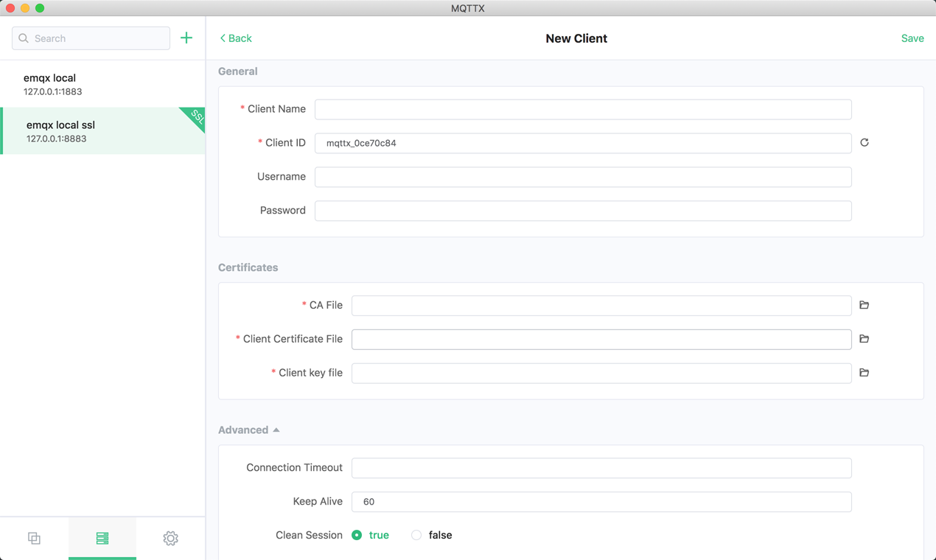Screen dimensions: 936x560
Task: Expand the General section header
Action: [237, 71]
